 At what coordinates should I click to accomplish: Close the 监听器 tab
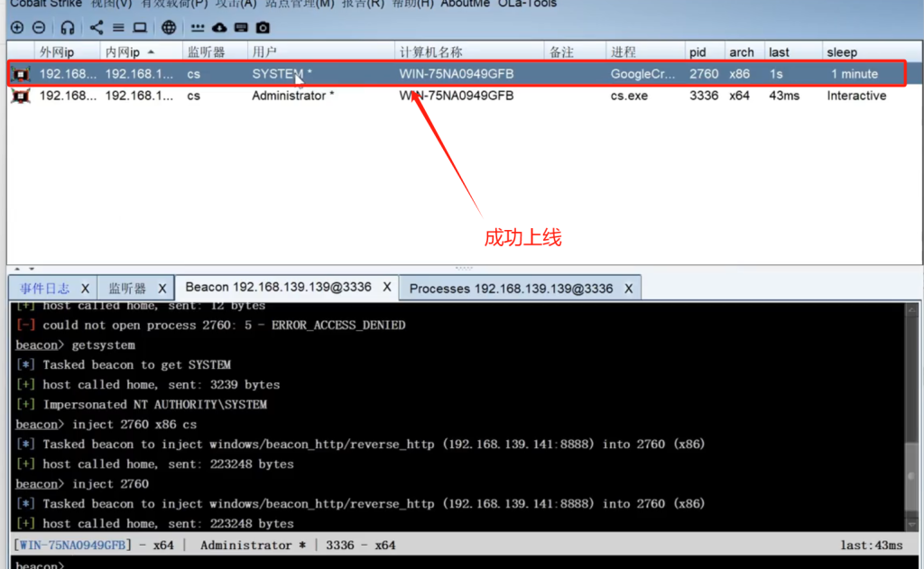tap(162, 289)
